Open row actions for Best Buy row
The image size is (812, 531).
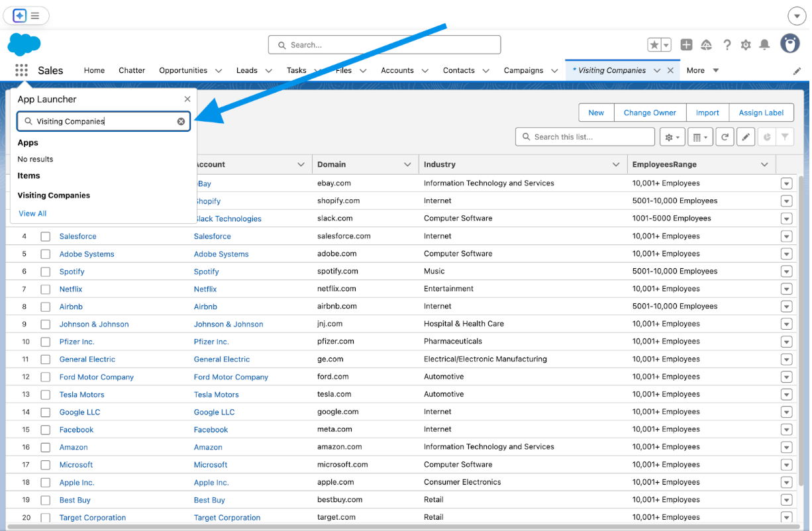pos(786,500)
